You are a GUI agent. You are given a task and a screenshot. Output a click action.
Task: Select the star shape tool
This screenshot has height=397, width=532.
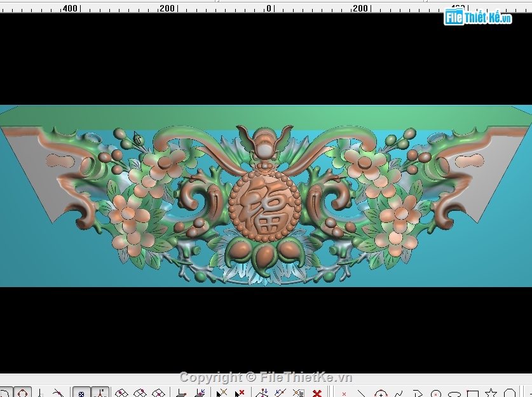491,394
